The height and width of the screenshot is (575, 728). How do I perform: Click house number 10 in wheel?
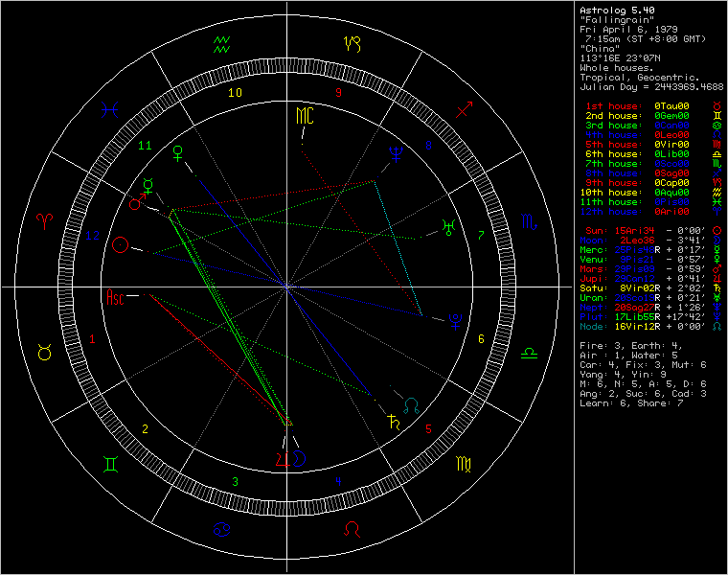235,92
